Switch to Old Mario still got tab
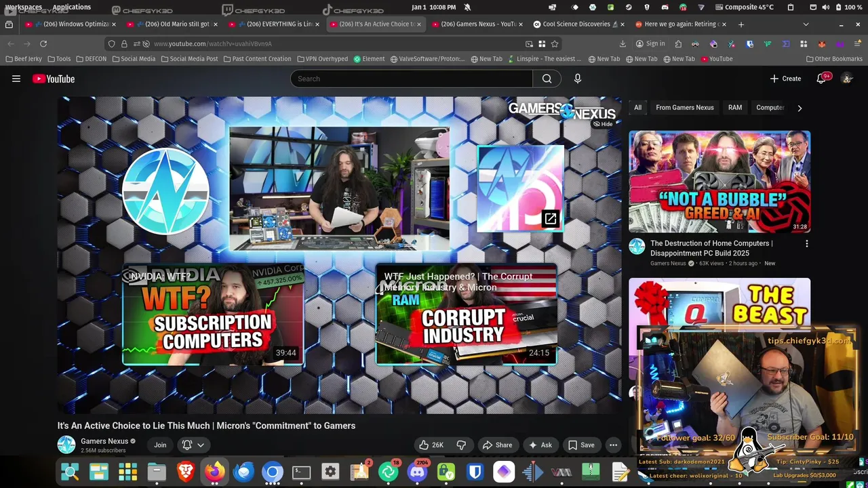The image size is (868, 488). point(172,24)
